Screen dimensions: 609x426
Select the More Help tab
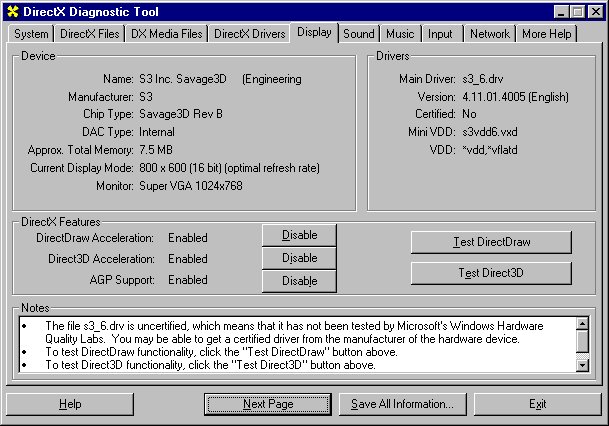(546, 34)
